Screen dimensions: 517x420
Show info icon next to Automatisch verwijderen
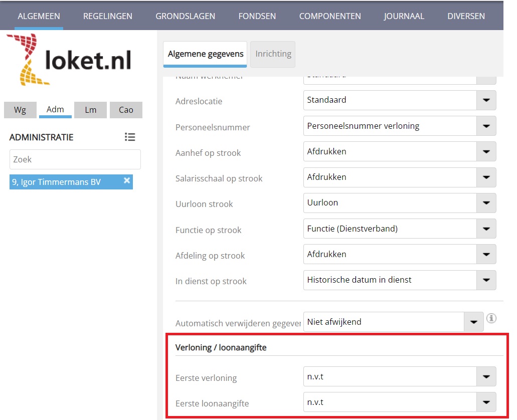(491, 318)
